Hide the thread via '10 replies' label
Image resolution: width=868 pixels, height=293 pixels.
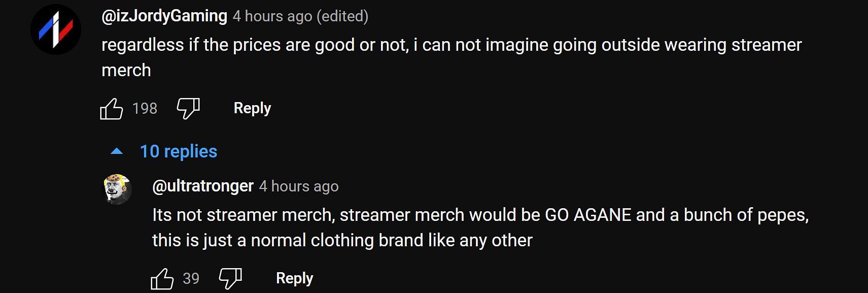[x=179, y=151]
